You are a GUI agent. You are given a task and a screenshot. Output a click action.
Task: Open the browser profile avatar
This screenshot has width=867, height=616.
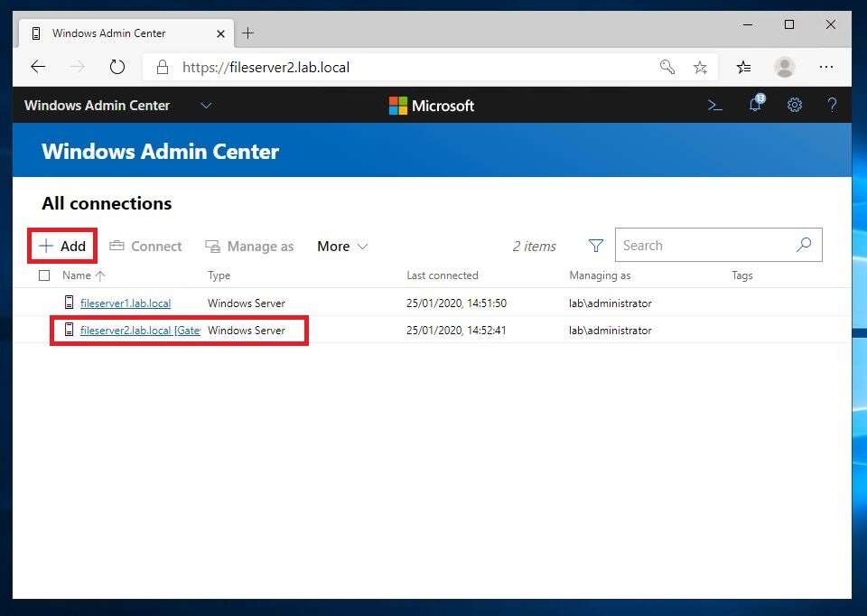click(x=785, y=67)
